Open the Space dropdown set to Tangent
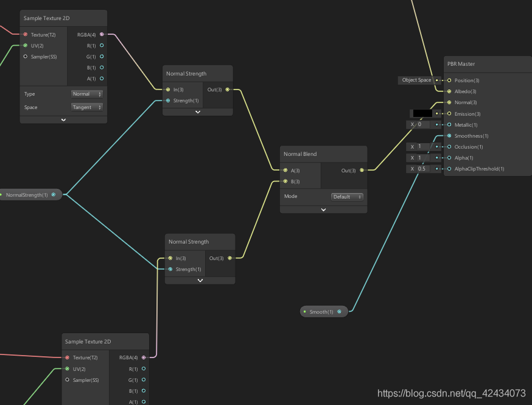 (x=87, y=107)
